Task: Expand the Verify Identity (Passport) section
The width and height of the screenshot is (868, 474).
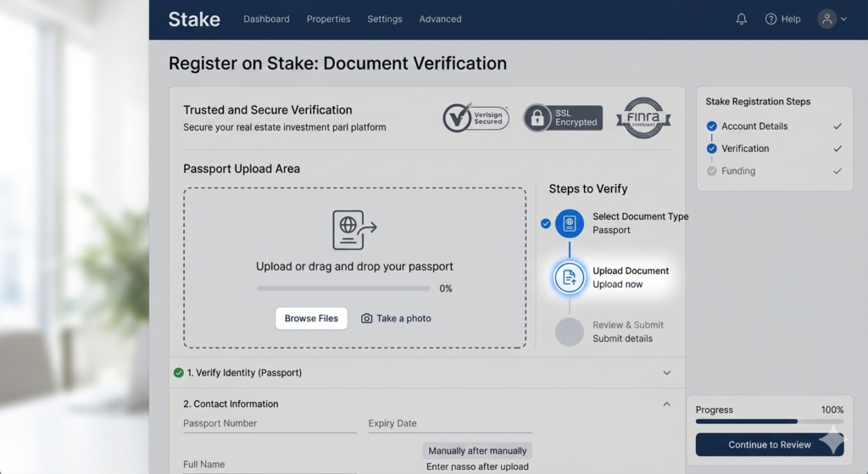Action: point(666,372)
